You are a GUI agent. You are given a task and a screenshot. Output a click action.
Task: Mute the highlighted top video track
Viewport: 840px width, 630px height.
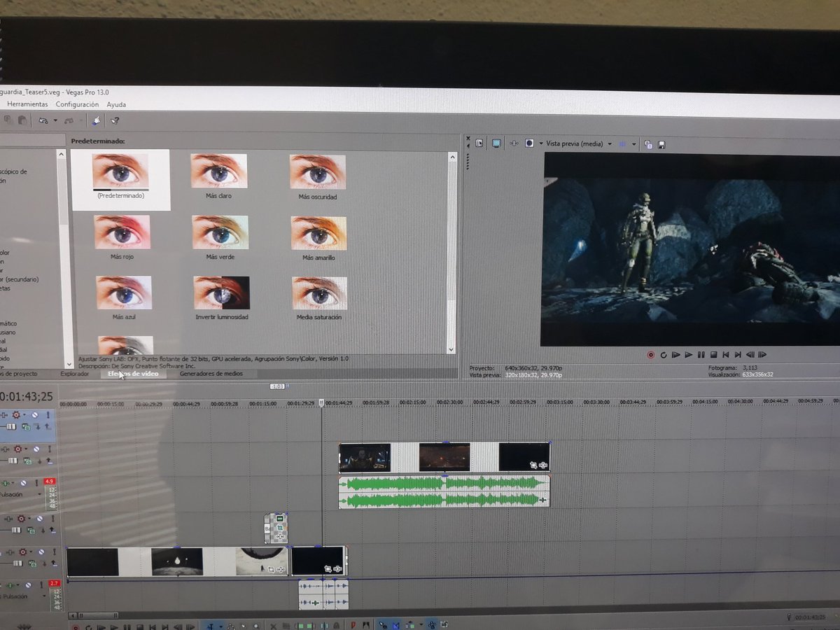pyautogui.click(x=36, y=414)
